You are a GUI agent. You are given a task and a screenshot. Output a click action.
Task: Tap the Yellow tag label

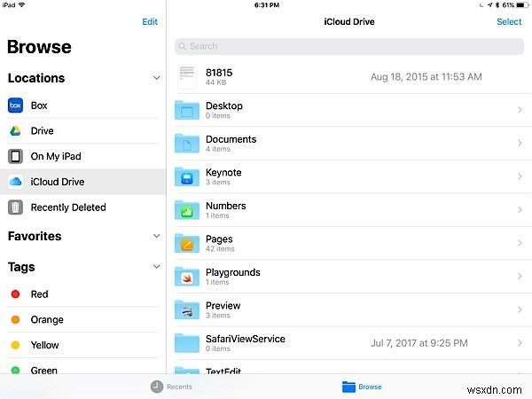coord(45,345)
